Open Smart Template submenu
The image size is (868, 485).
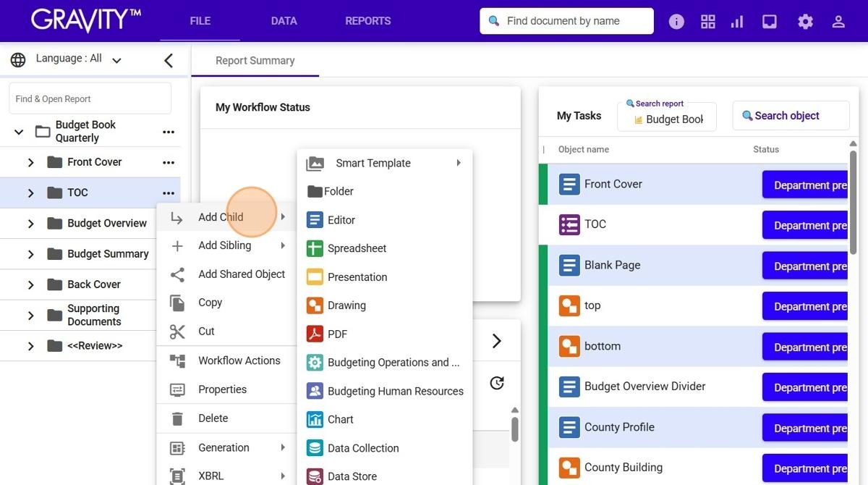(384, 164)
